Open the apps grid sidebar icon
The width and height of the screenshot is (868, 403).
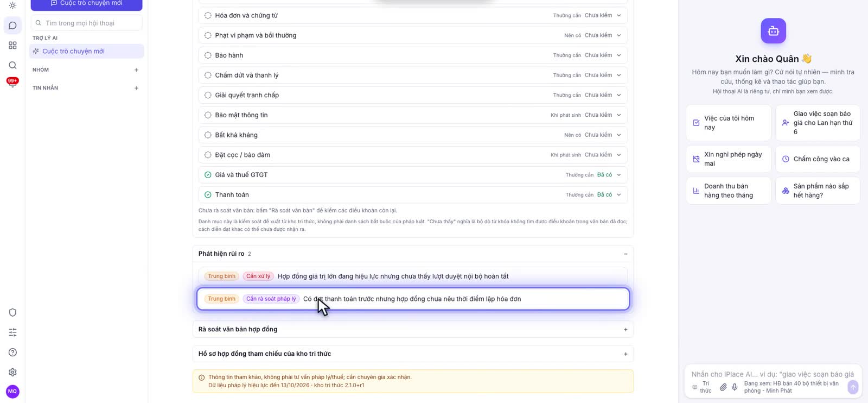pos(12,46)
